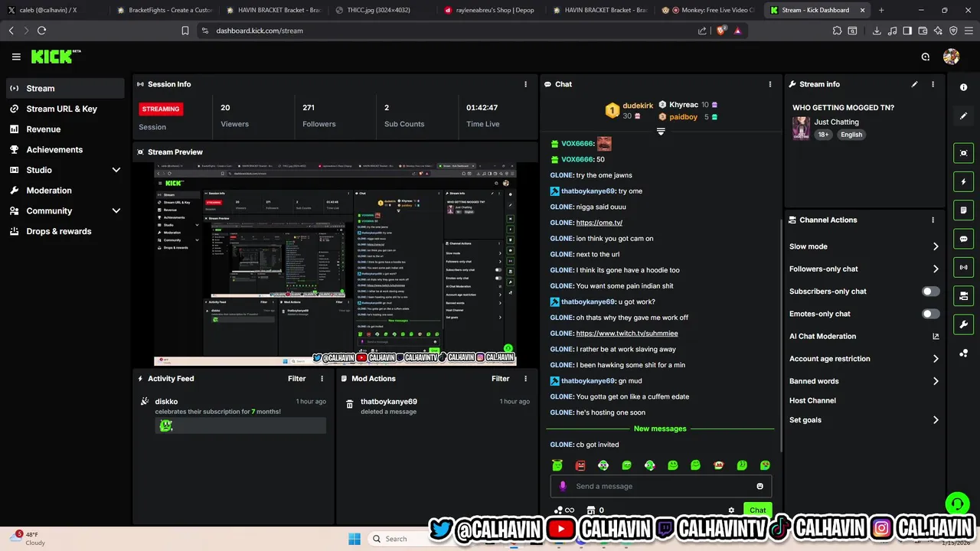Open Moderation in sidebar
This screenshot has width=980, height=551.
pyautogui.click(x=65, y=191)
